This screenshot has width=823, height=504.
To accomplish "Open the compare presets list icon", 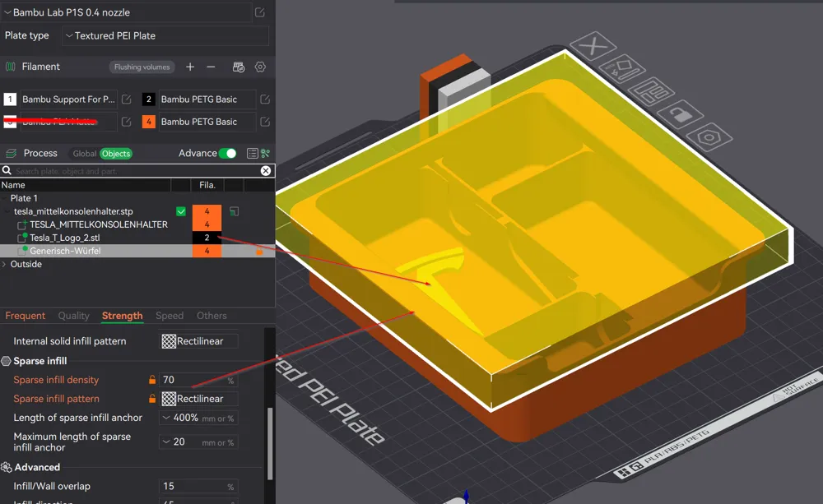I will point(253,153).
